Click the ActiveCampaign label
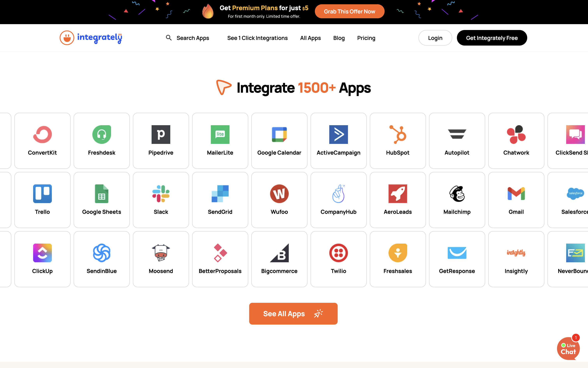Viewport: 588px width, 368px height. click(338, 153)
